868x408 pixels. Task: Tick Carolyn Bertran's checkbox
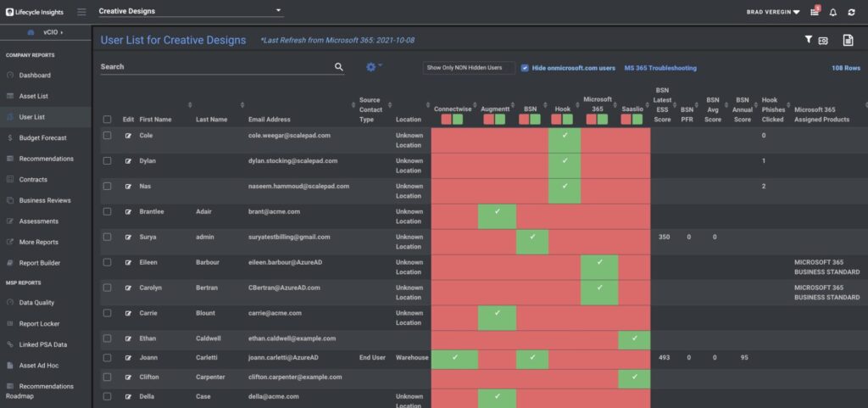click(x=108, y=288)
